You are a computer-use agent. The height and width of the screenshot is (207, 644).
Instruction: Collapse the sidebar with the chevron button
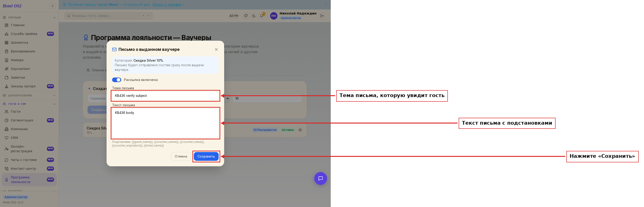pos(53,6)
